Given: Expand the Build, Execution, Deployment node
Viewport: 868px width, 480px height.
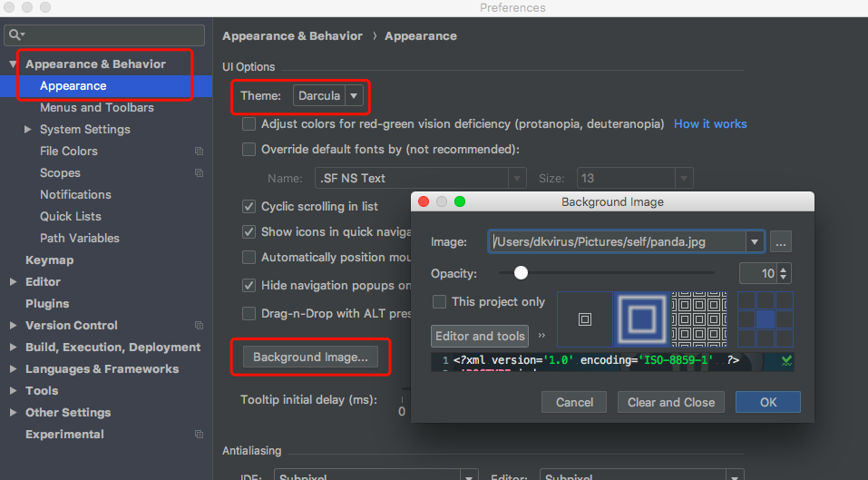Looking at the screenshot, I should 13,348.
